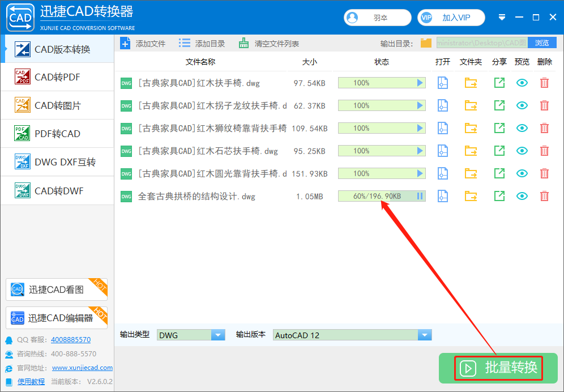Preview 红木狮纹椅靠背扶手椅 with eye icon
Screen dimensions: 564x392
[522, 128]
